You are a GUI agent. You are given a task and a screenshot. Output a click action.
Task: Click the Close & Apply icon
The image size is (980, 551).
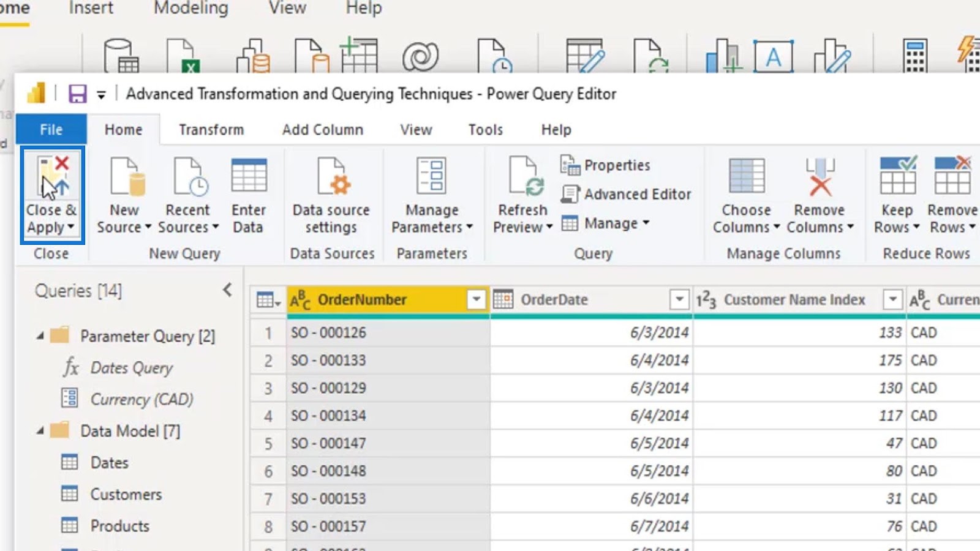52,178
